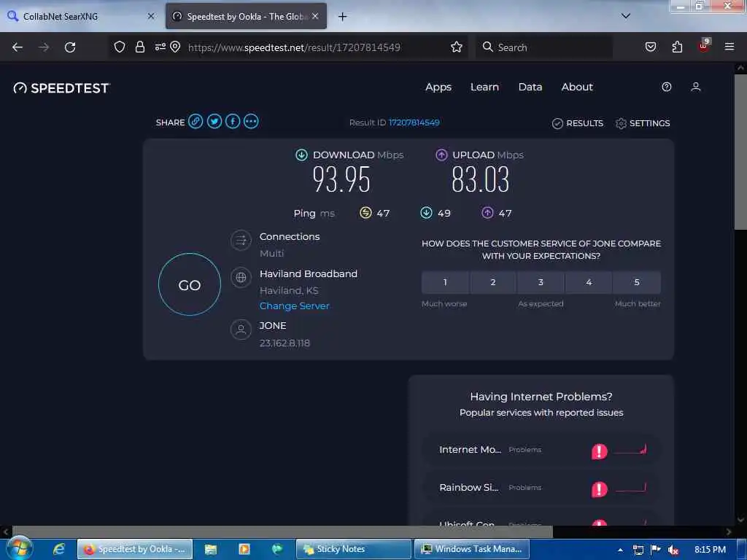Share result on Facebook
The width and height of the screenshot is (747, 560).
tap(233, 122)
